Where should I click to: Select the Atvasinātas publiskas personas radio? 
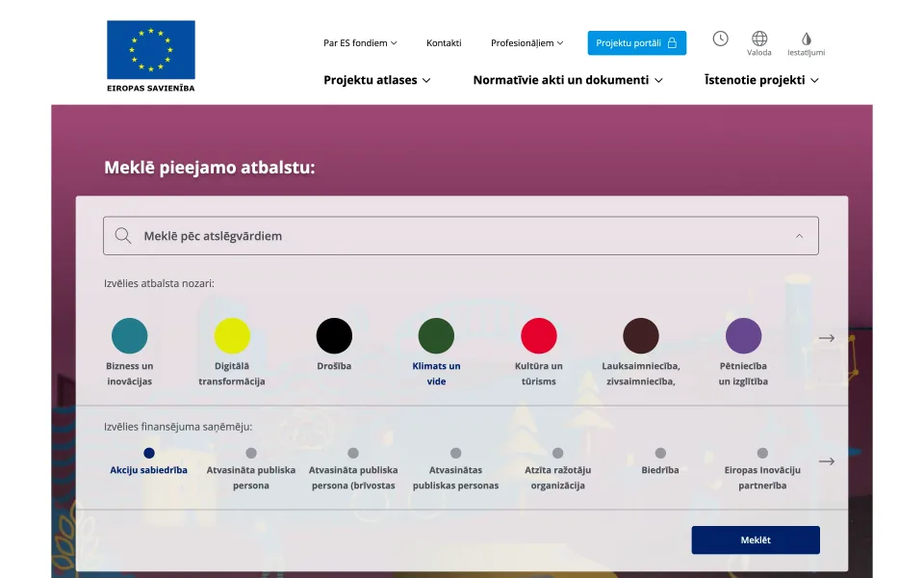pyautogui.click(x=455, y=453)
